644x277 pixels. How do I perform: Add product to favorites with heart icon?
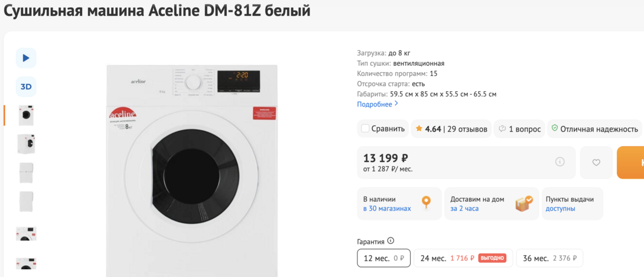596,162
